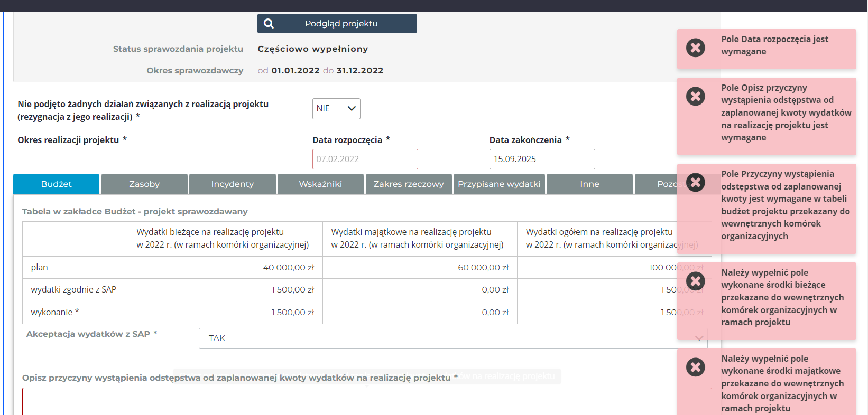
Task: Click the Data rozpoczęcia date field
Action: tap(365, 159)
